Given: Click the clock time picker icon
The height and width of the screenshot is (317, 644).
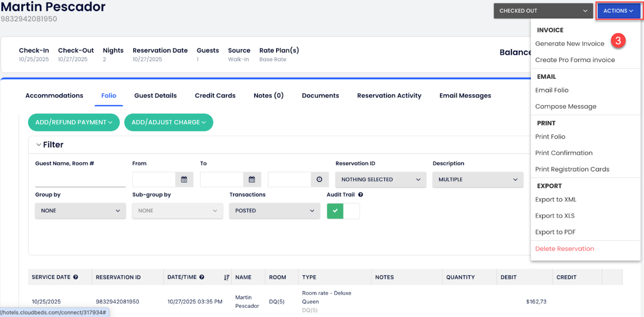Looking at the screenshot, I should [319, 179].
